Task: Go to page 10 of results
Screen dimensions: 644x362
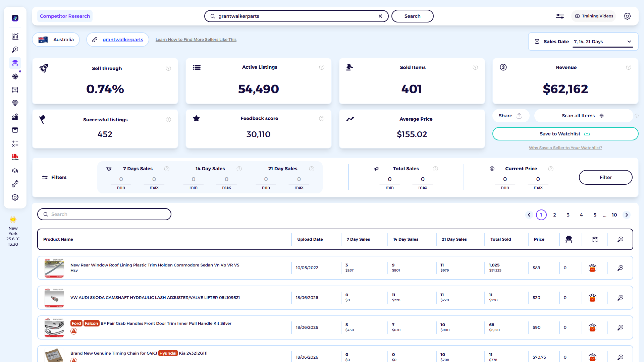Action: coord(614,215)
